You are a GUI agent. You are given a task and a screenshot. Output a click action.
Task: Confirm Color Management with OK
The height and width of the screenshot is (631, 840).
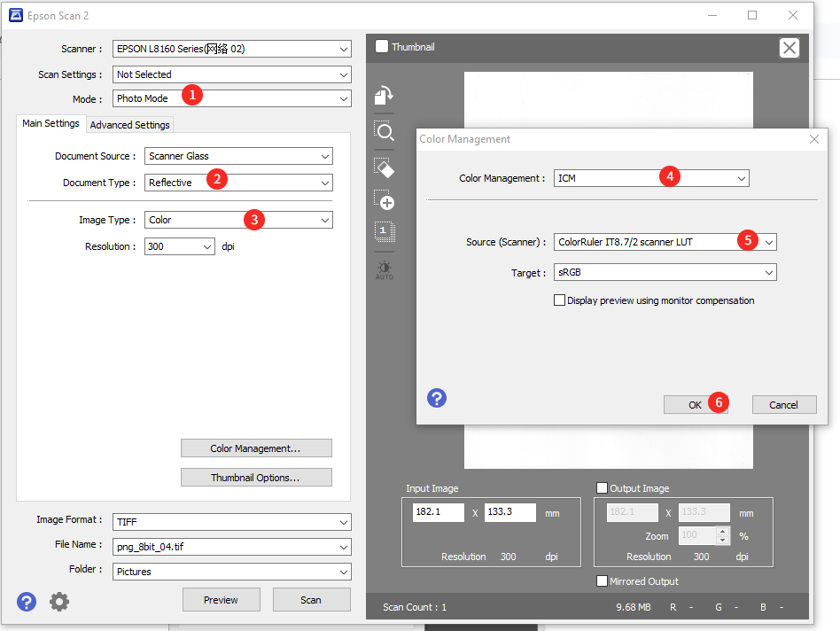(696, 405)
